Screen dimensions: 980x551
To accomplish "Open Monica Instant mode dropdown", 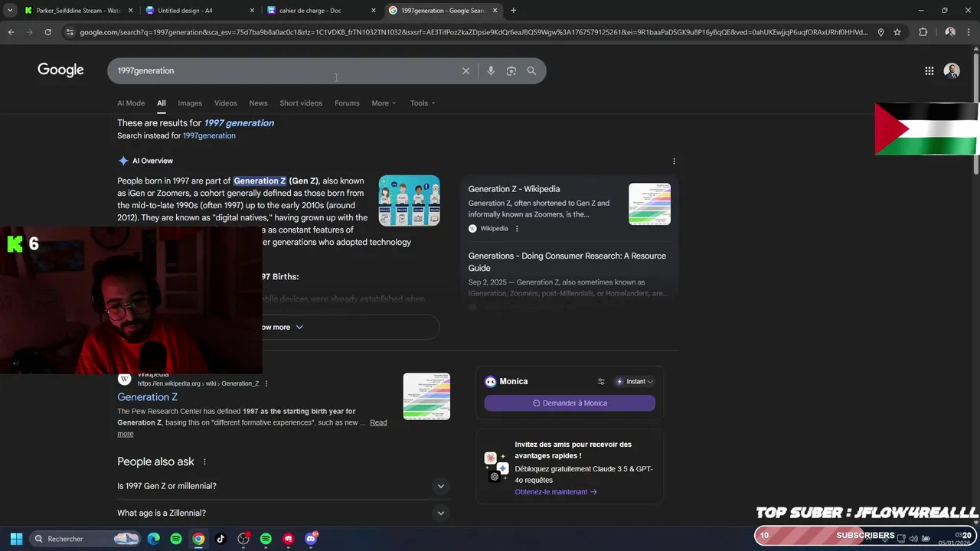I will coord(635,381).
